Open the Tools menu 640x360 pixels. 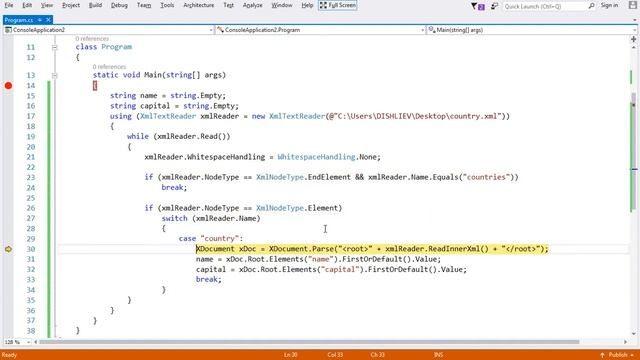pos(167,5)
